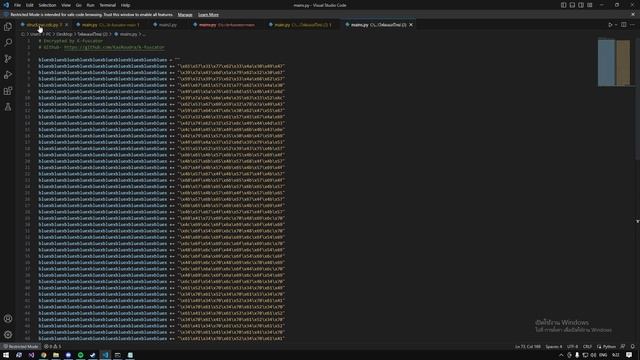
Task: Close the first editor tab
Action: (67, 25)
